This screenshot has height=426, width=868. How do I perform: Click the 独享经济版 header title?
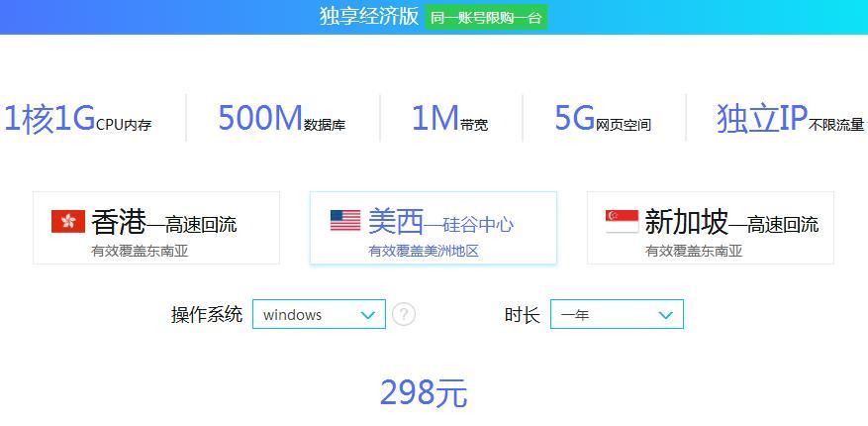point(369,17)
